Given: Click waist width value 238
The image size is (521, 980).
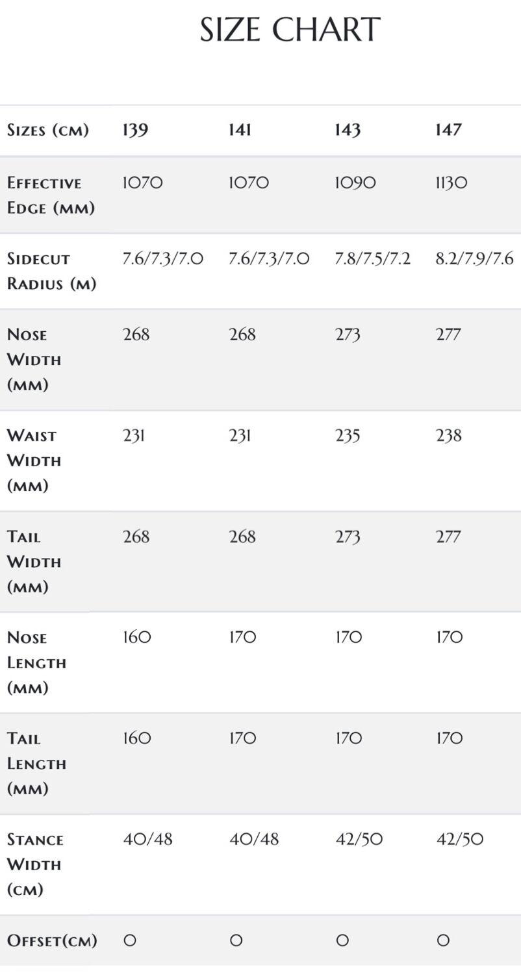Looking at the screenshot, I should click(x=449, y=435).
